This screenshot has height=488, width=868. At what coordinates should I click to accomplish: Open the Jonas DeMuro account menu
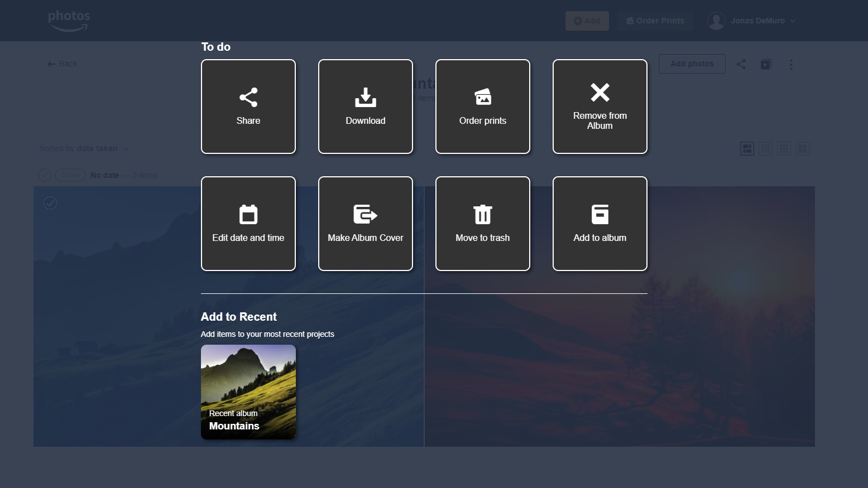pyautogui.click(x=751, y=21)
